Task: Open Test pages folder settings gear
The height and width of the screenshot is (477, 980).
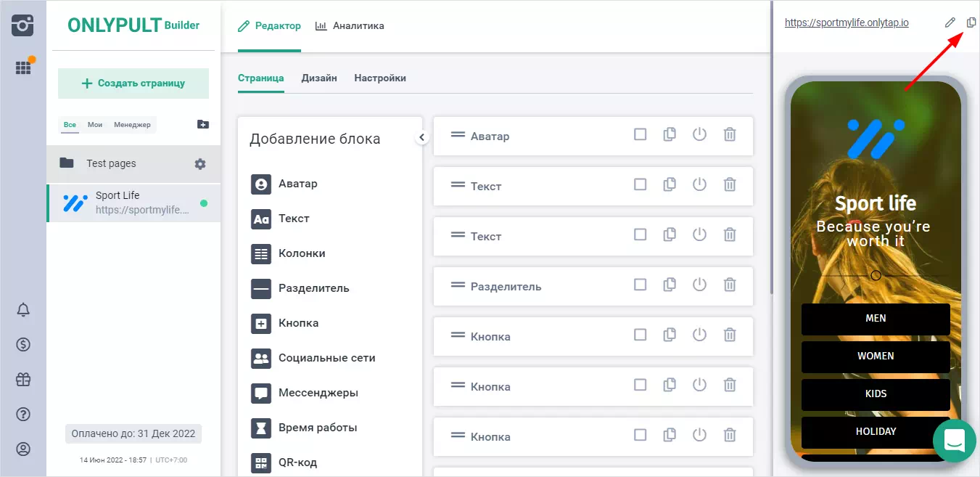Action: click(200, 164)
